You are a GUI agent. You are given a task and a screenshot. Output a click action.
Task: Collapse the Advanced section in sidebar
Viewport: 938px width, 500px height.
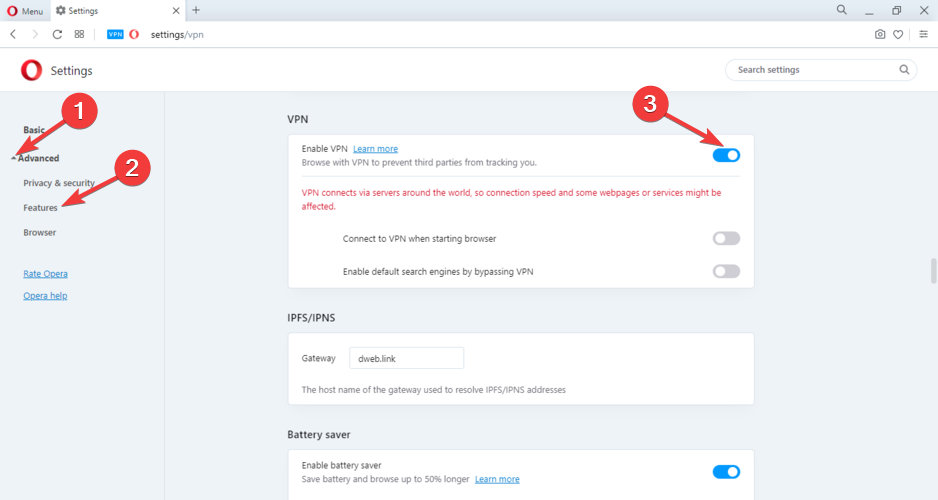40,158
